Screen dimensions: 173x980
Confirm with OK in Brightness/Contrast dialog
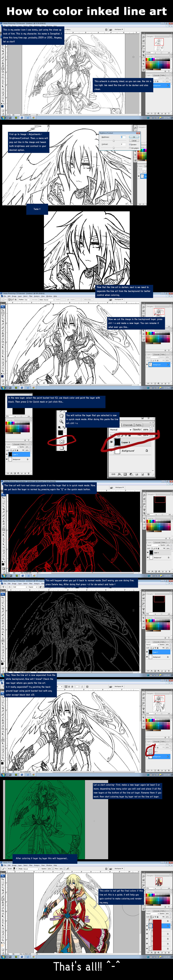[134, 137]
